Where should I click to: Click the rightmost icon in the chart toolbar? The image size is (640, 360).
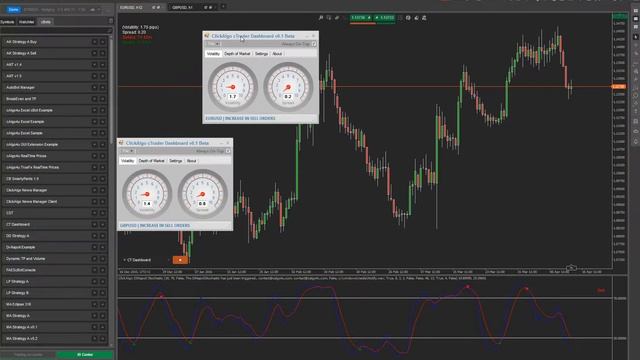(x=424, y=18)
